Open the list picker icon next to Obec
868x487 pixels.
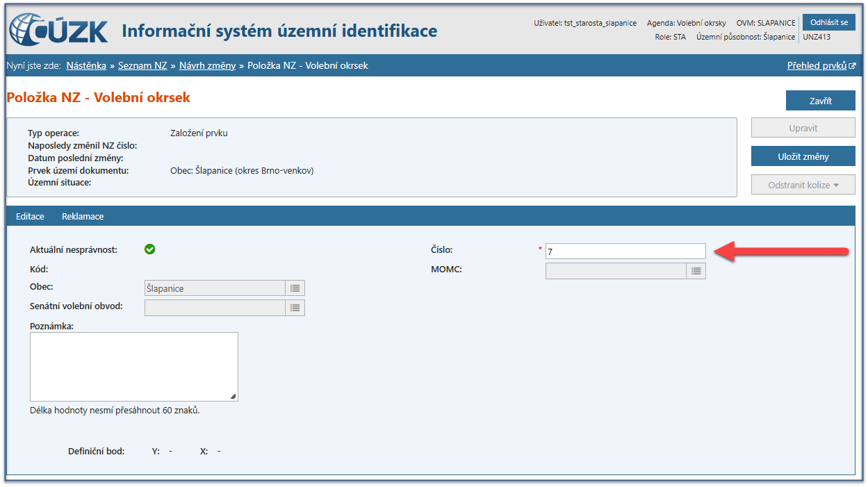click(x=295, y=288)
